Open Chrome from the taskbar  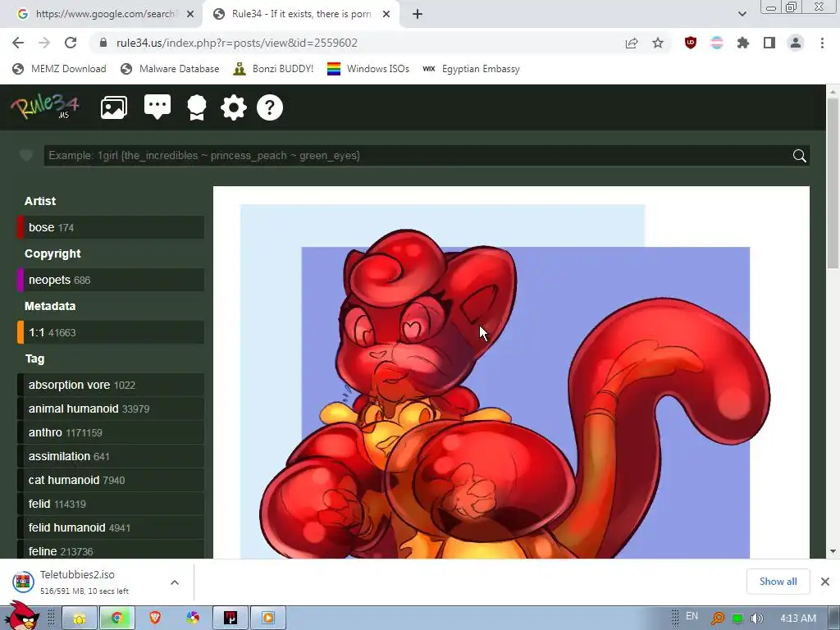[117, 619]
